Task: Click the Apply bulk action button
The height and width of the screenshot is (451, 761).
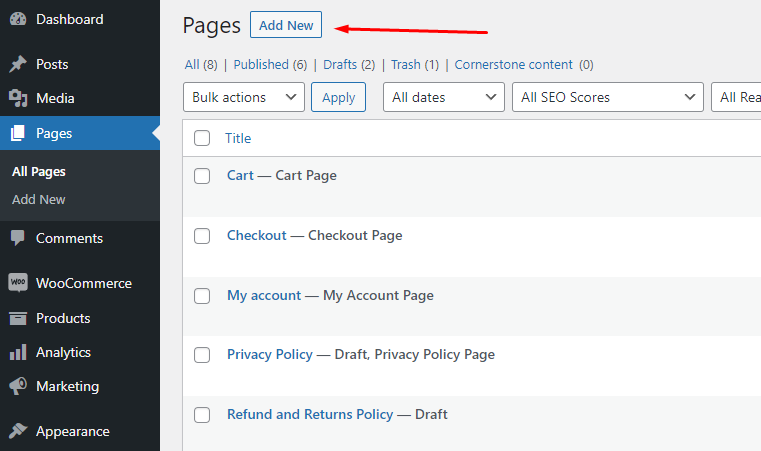Action: [x=338, y=97]
